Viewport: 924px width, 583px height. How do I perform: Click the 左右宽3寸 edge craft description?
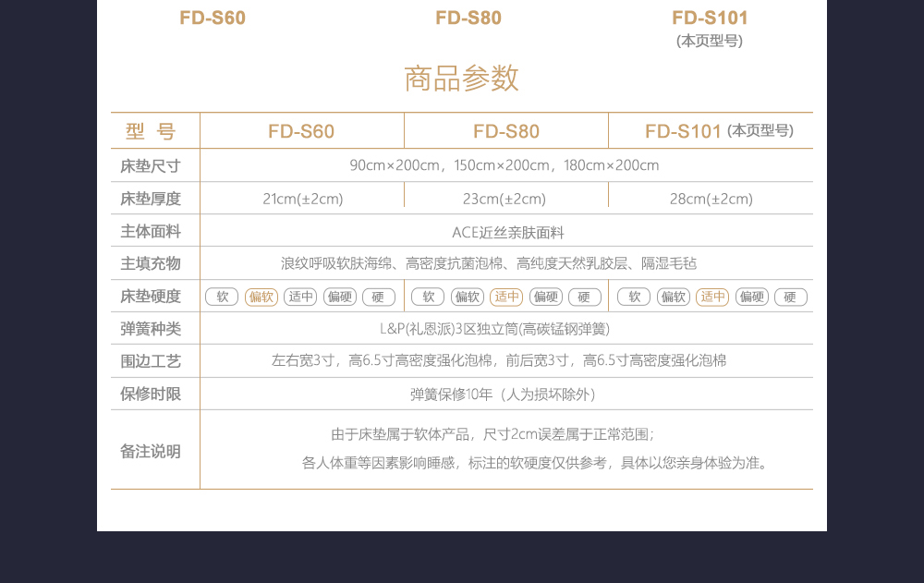[x=499, y=360]
